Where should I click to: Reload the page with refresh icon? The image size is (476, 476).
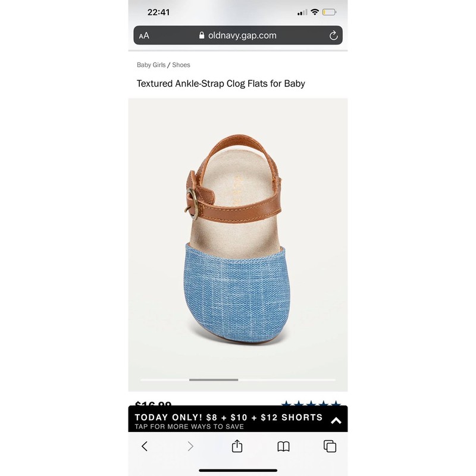coord(333,36)
